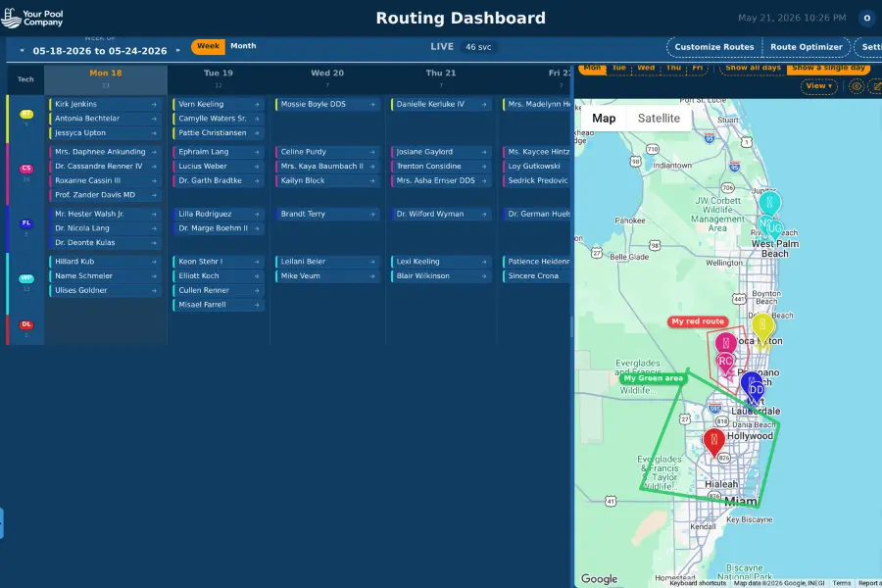
Task: Open Dr. Wilford Wyman stop
Action: 441,214
